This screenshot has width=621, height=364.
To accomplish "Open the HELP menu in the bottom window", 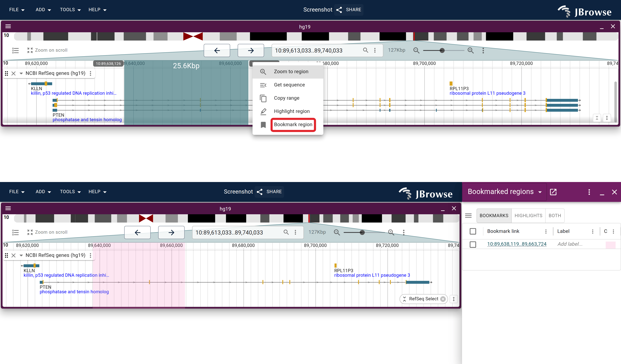I will click(x=97, y=192).
